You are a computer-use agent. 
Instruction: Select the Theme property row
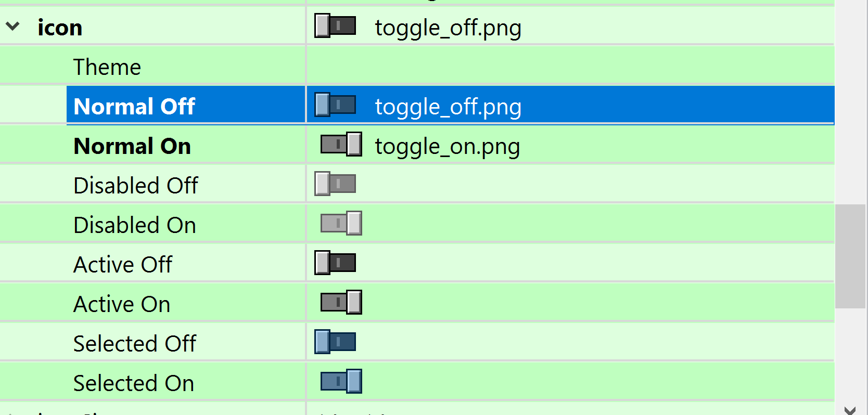(x=107, y=67)
